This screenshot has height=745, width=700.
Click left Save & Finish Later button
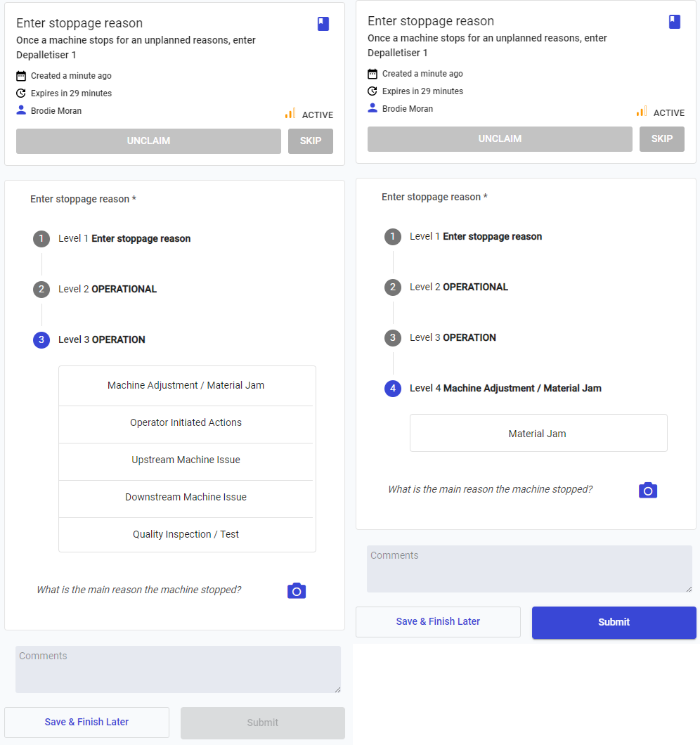(86, 723)
